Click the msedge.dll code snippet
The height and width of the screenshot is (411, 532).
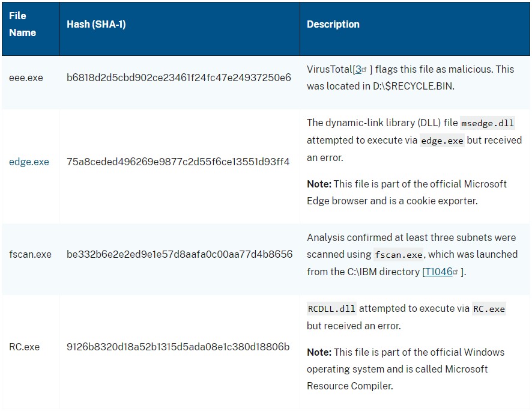pyautogui.click(x=488, y=123)
